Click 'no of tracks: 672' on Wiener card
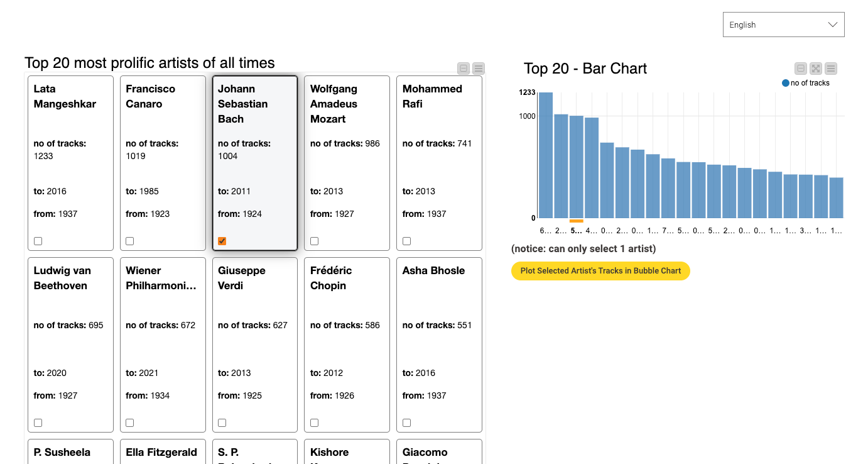Image resolution: width=868 pixels, height=464 pixels. pos(160,325)
